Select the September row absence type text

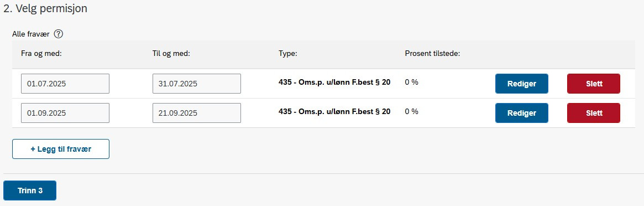click(x=334, y=111)
